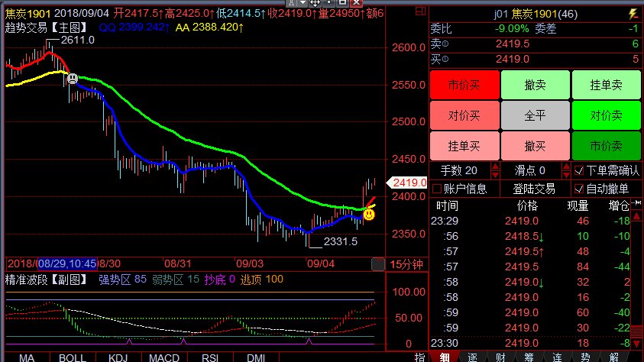Click the 挂单卖 limit sell button

606,85
